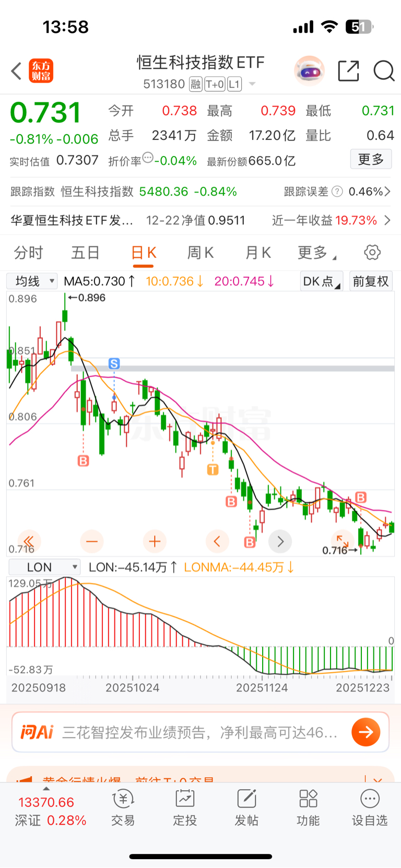
Task: Move chart left with chevron button
Action: pyautogui.click(x=217, y=541)
